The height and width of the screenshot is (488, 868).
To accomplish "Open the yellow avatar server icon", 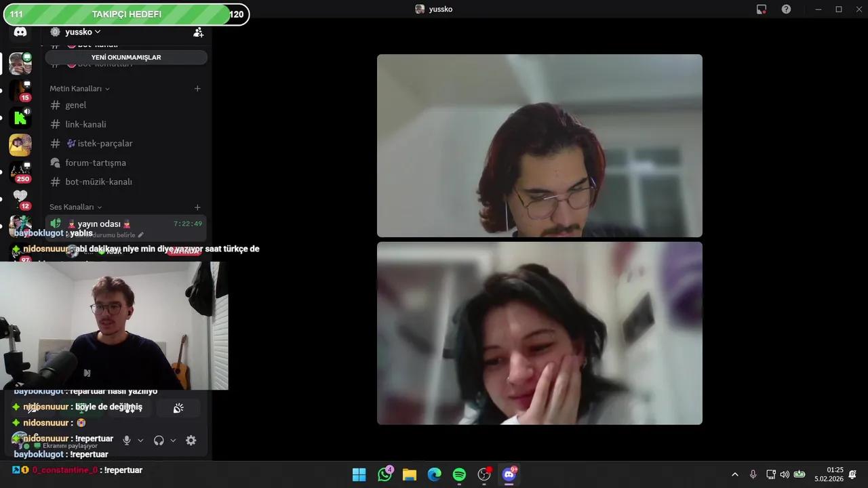I will pos(20,145).
